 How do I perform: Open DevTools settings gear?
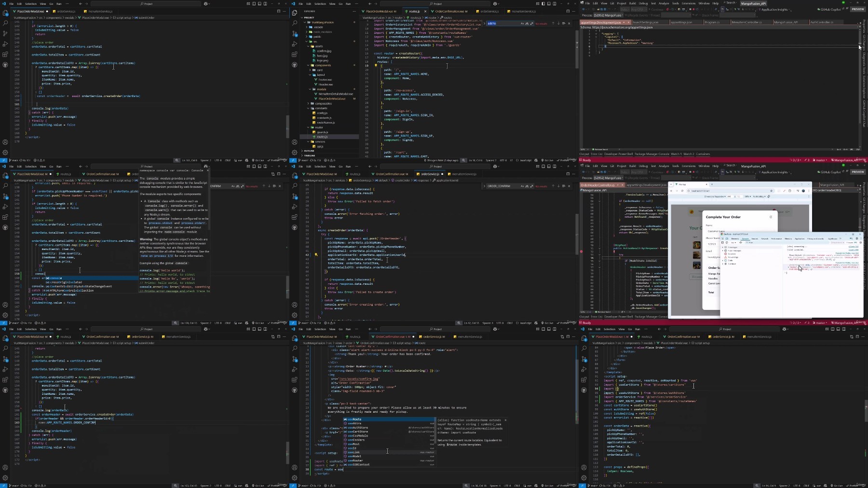point(857,238)
